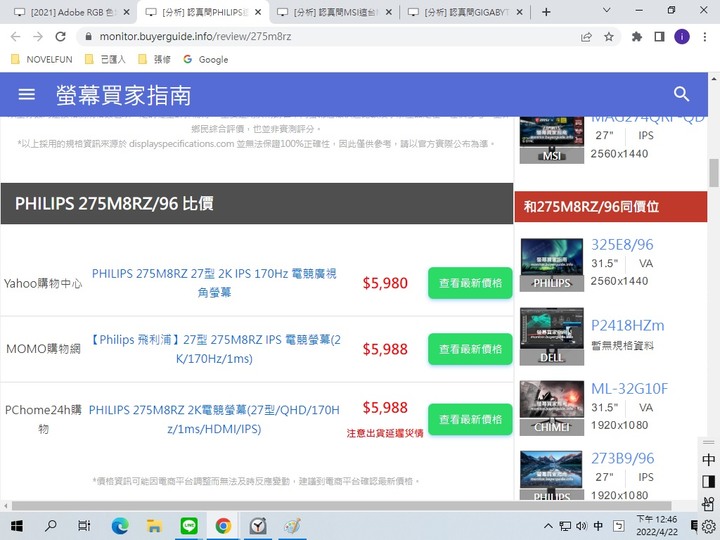The height and width of the screenshot is (540, 720).
Task: Bookmark page with star icon
Action: click(x=609, y=37)
